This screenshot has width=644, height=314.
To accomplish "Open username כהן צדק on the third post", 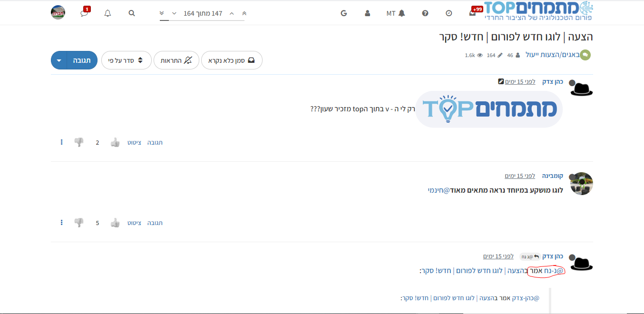I will point(553,256).
